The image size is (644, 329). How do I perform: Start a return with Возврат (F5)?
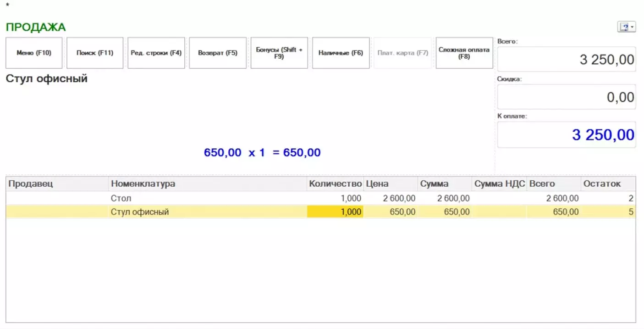pyautogui.click(x=218, y=53)
